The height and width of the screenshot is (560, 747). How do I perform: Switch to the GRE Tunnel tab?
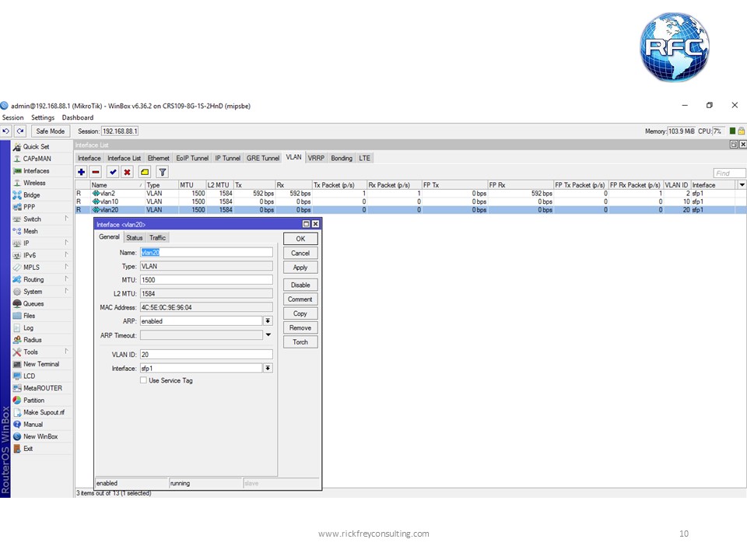(262, 158)
